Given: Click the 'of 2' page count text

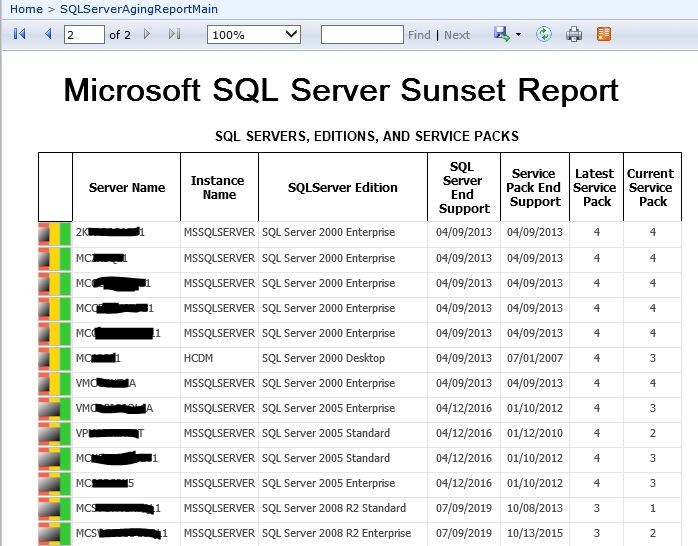Looking at the screenshot, I should 120,35.
